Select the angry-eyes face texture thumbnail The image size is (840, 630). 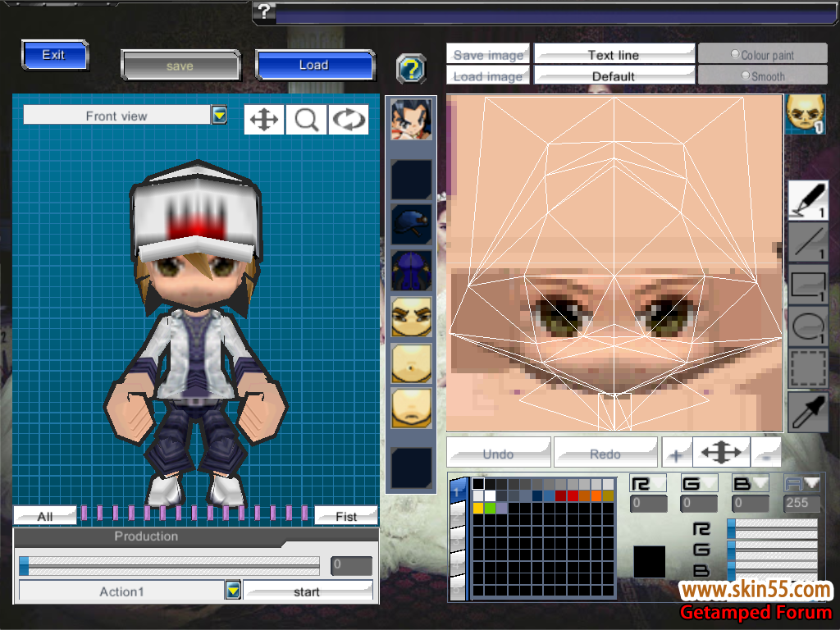[x=411, y=317]
